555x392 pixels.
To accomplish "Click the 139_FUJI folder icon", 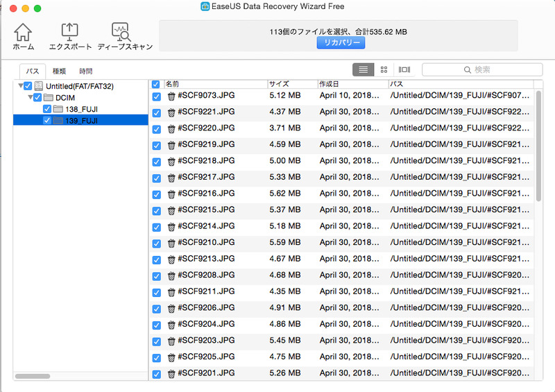I will [58, 121].
